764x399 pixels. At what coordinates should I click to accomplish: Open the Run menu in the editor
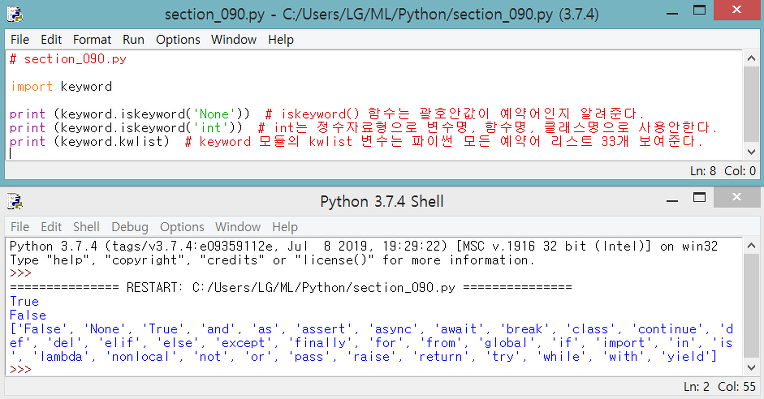(134, 39)
